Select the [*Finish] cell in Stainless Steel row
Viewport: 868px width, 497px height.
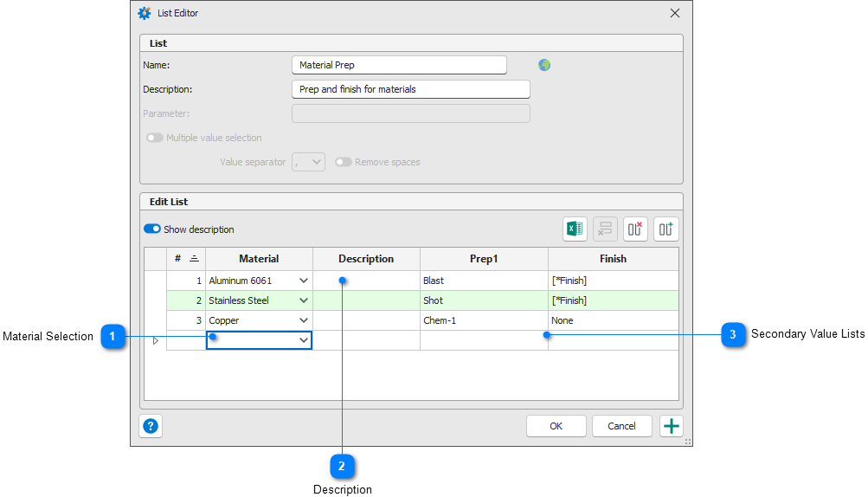[614, 300]
